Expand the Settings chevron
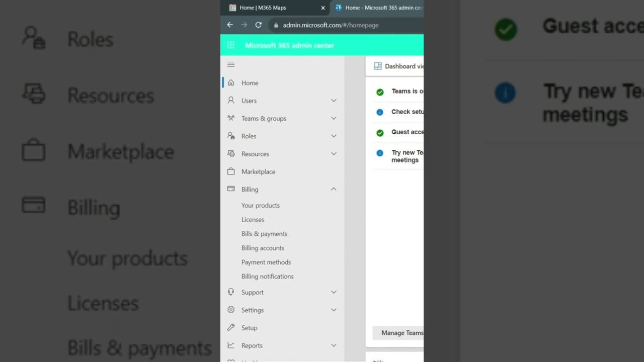The height and width of the screenshot is (362, 644). pyautogui.click(x=334, y=310)
